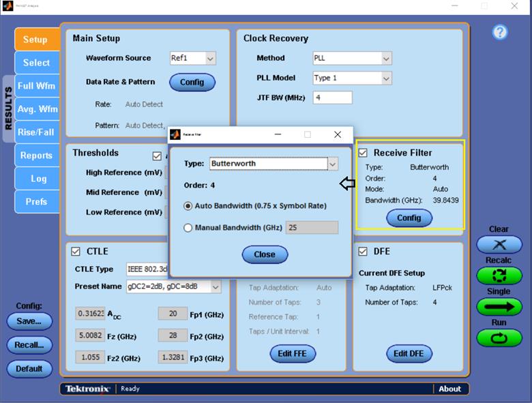Open the Waveform Source Ref1 dropdown

pyautogui.click(x=210, y=59)
